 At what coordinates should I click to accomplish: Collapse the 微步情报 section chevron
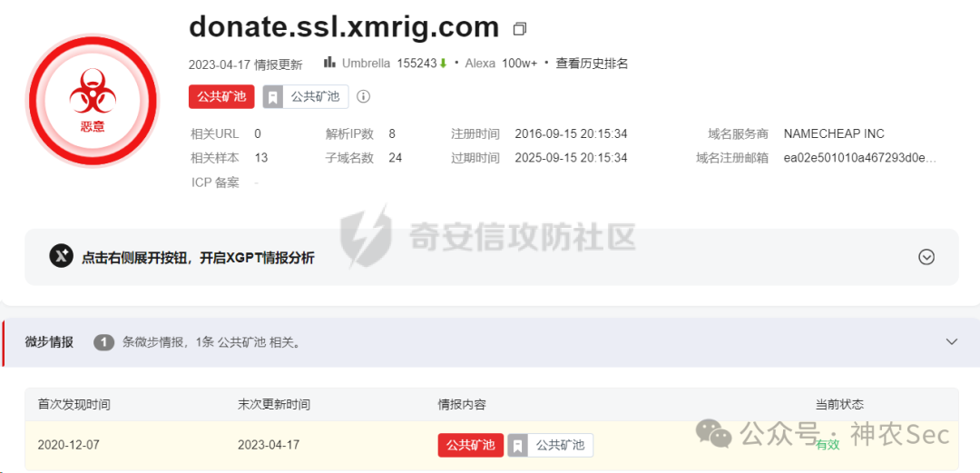coord(951,341)
